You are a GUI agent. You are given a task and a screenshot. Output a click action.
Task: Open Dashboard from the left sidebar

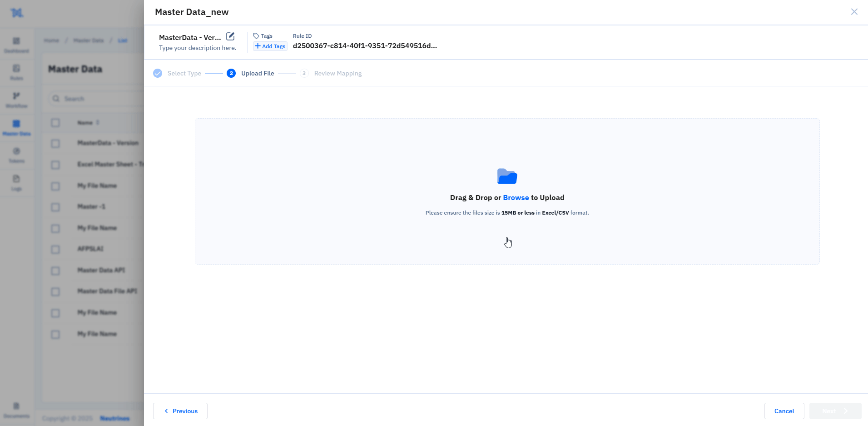[x=17, y=45]
